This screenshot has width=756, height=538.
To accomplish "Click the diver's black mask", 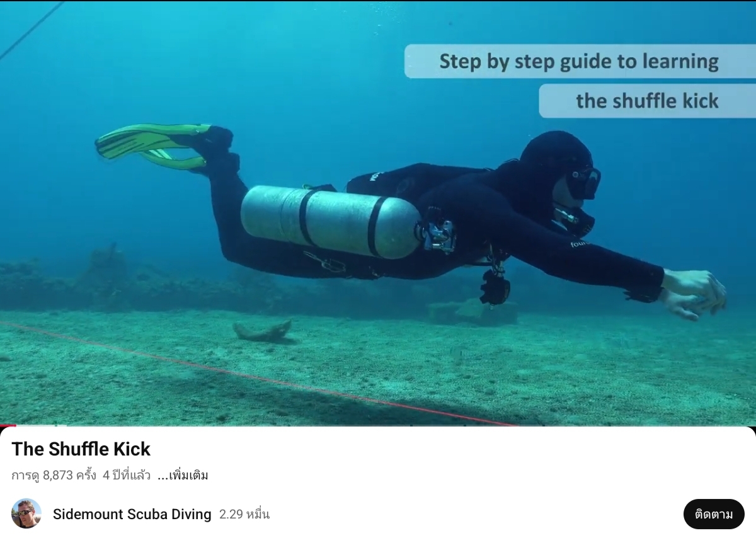I will click(x=583, y=181).
